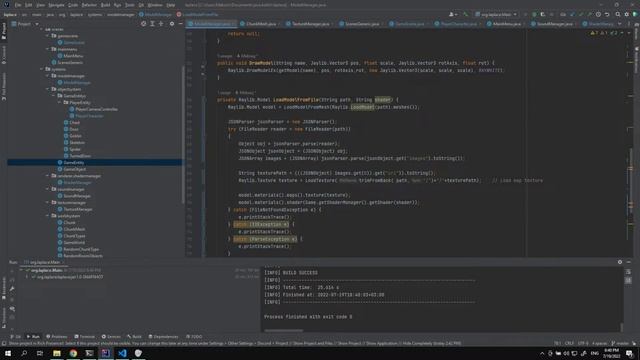Open the Terminal tool window tab
The image size is (640, 360).
click(x=84, y=337)
